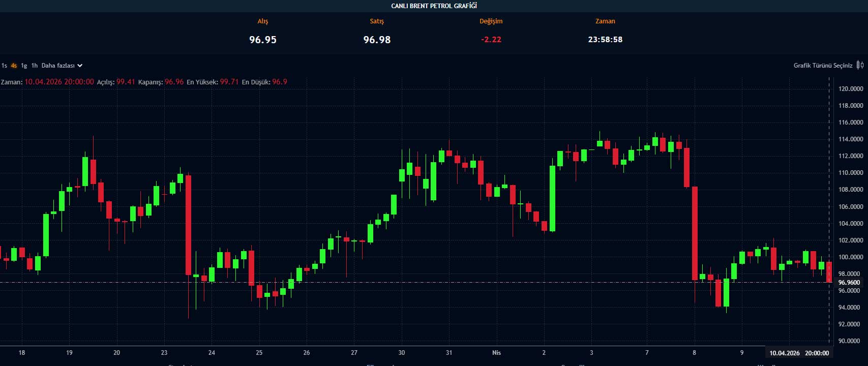Screen dimensions: 868x366
Task: Click the Zaman clock value 23:58:58
Action: (x=605, y=40)
